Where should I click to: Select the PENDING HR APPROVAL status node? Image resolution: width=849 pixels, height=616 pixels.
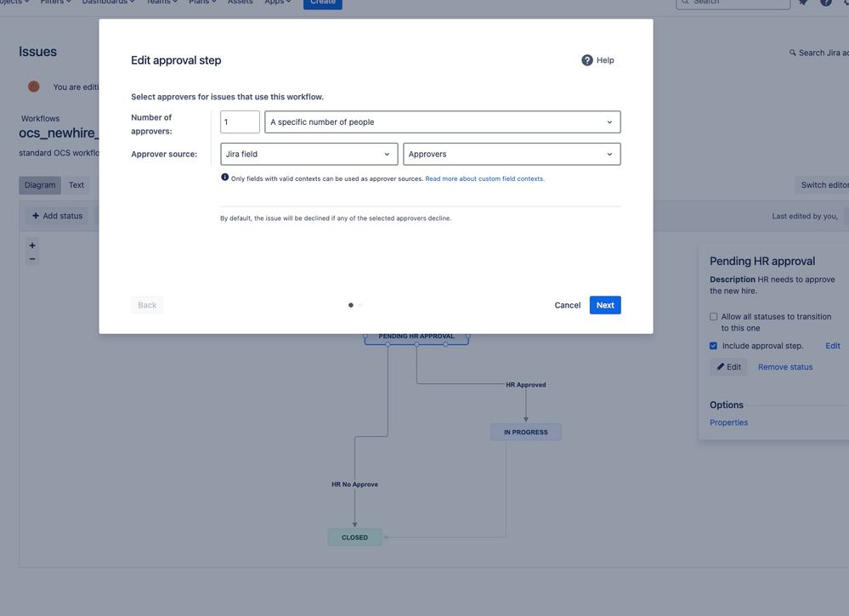[x=416, y=339]
